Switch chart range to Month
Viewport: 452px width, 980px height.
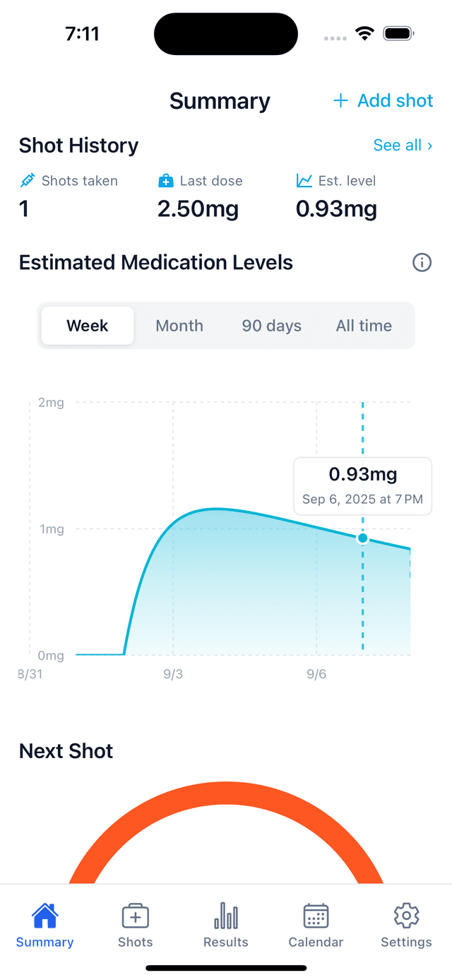[x=179, y=326]
